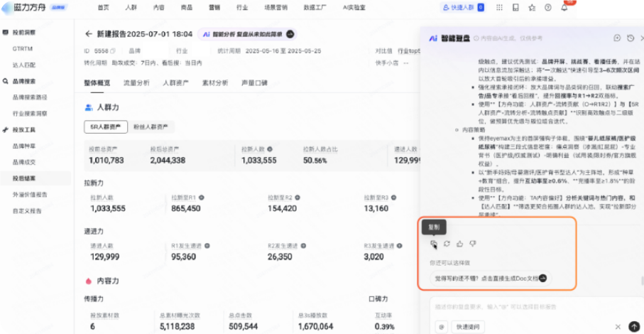This screenshot has width=644, height=334.
Task: Open 人群 in top navigation
Action: [x=131, y=7]
